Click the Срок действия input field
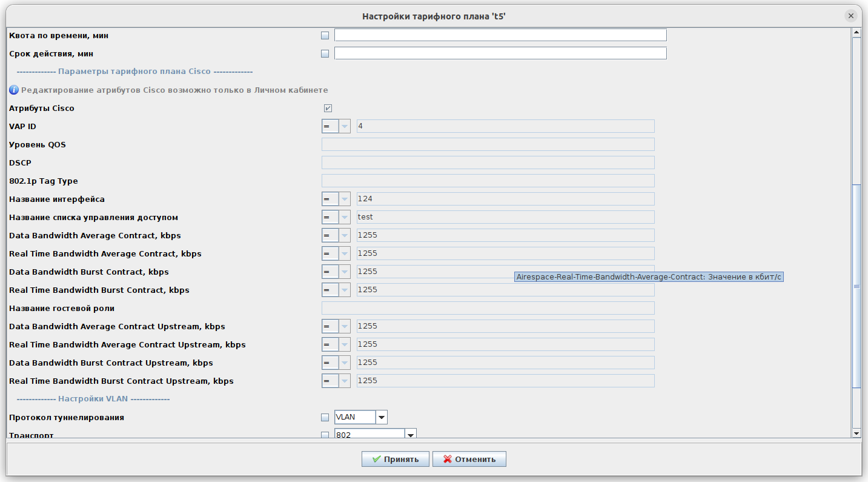The width and height of the screenshot is (868, 482). tap(500, 53)
